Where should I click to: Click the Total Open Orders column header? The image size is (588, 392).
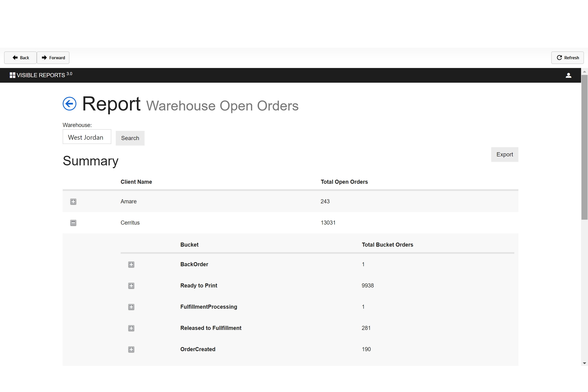[x=344, y=182]
